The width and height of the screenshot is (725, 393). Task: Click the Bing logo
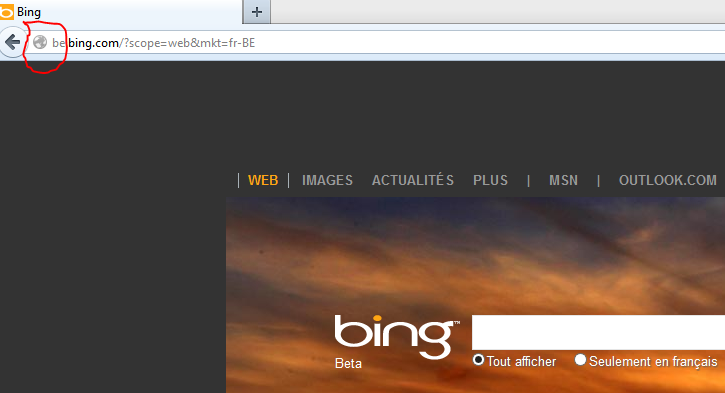pos(397,337)
